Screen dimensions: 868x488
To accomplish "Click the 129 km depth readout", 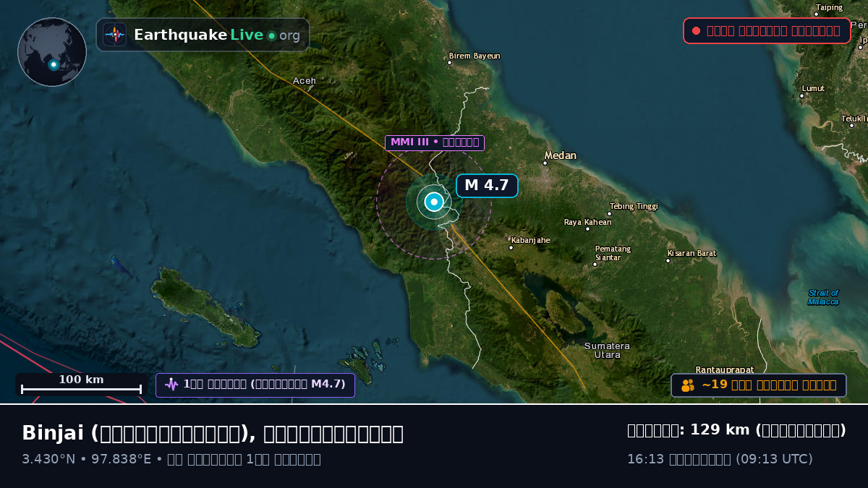I will 736,430.
